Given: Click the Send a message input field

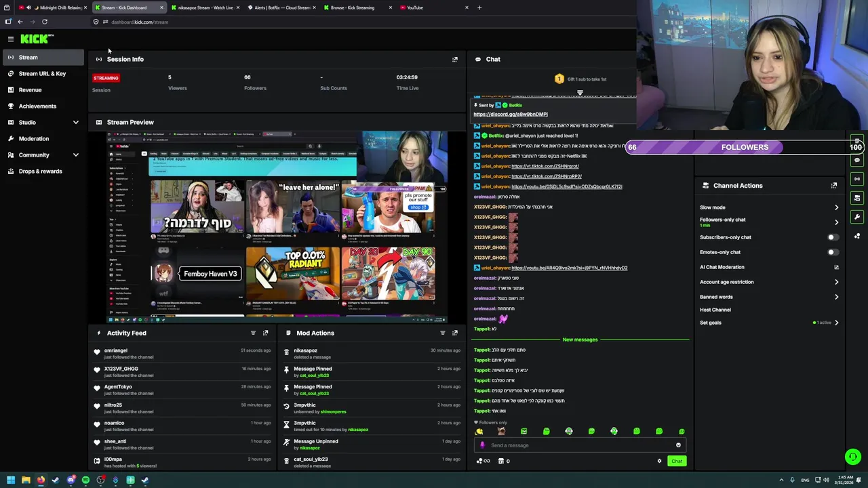Looking at the screenshot, I should (x=579, y=445).
